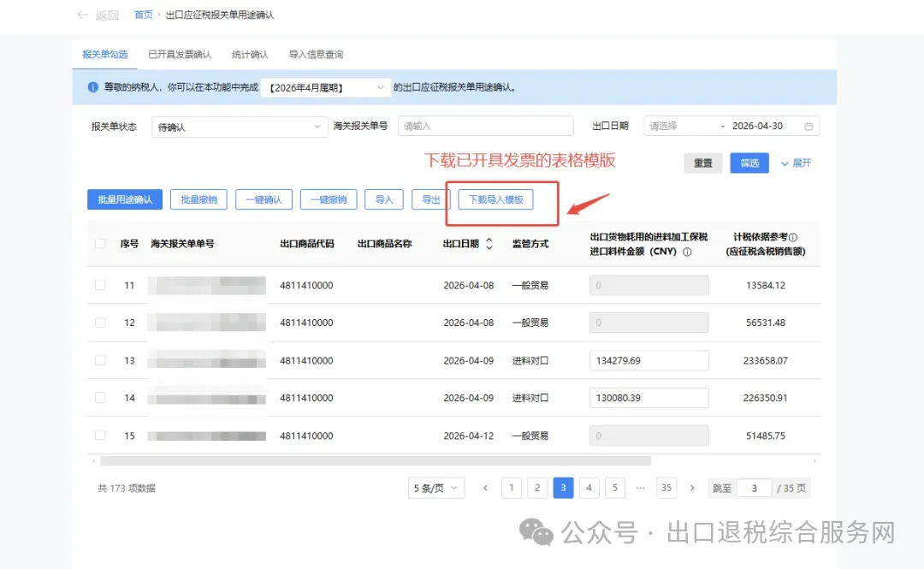This screenshot has height=569, width=924.
Task: Click the 批量用途确认 button
Action: tap(125, 199)
